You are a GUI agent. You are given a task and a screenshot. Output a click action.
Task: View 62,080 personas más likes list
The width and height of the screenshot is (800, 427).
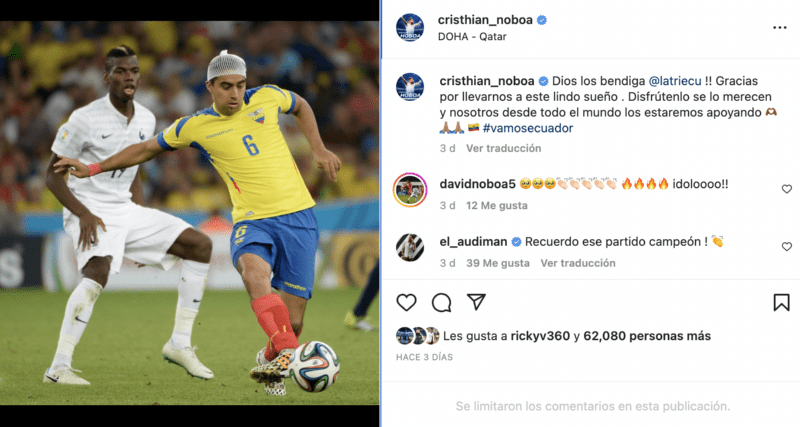[x=647, y=336]
